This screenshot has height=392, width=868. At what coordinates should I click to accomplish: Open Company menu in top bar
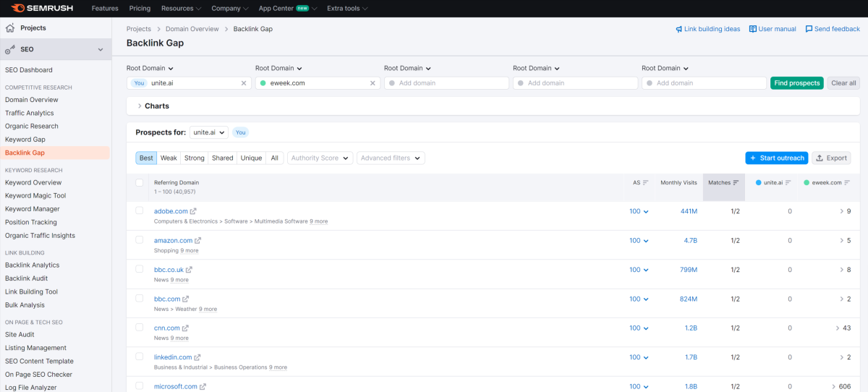[230, 9]
